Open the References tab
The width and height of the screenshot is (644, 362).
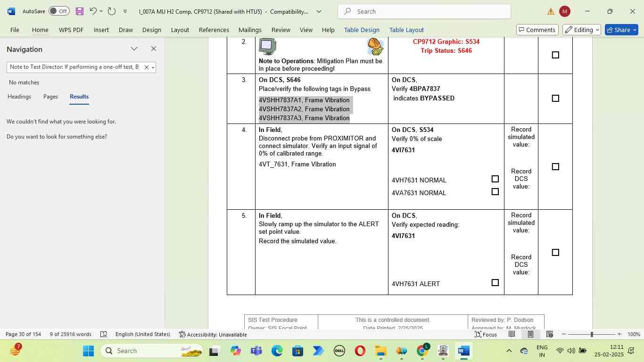[214, 30]
